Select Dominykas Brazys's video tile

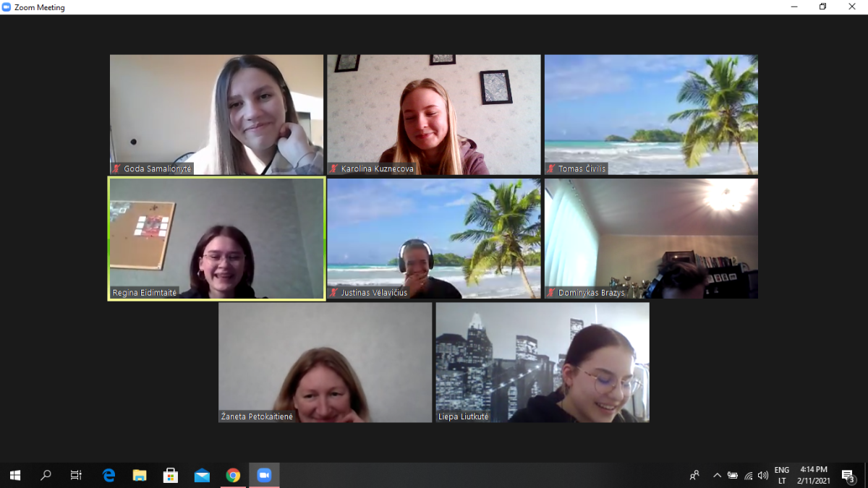point(651,239)
